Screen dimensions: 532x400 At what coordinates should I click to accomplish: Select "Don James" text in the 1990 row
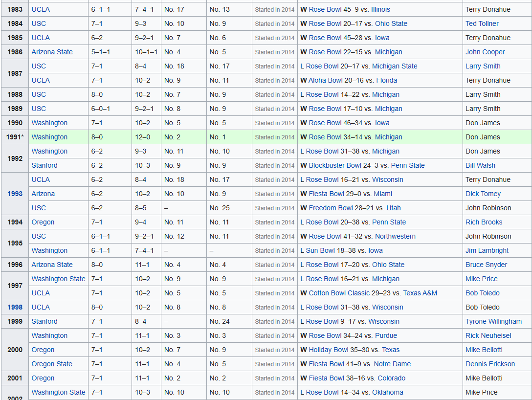[483, 123]
